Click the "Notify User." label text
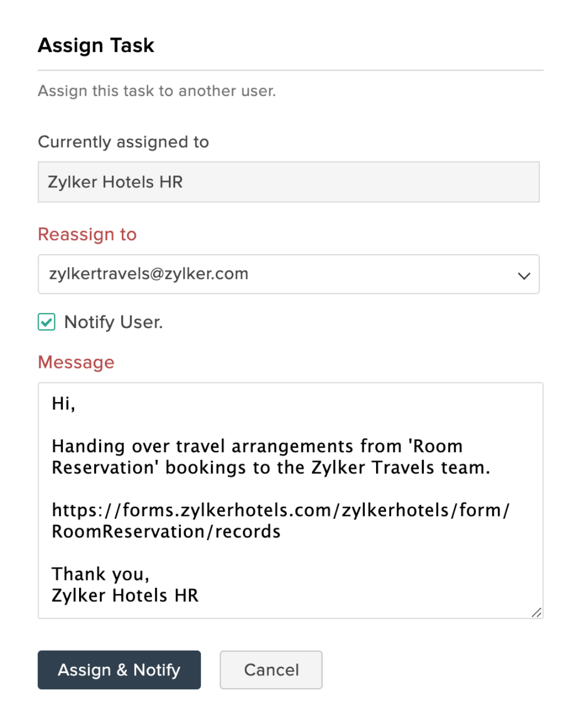The image size is (582, 728). 113,322
